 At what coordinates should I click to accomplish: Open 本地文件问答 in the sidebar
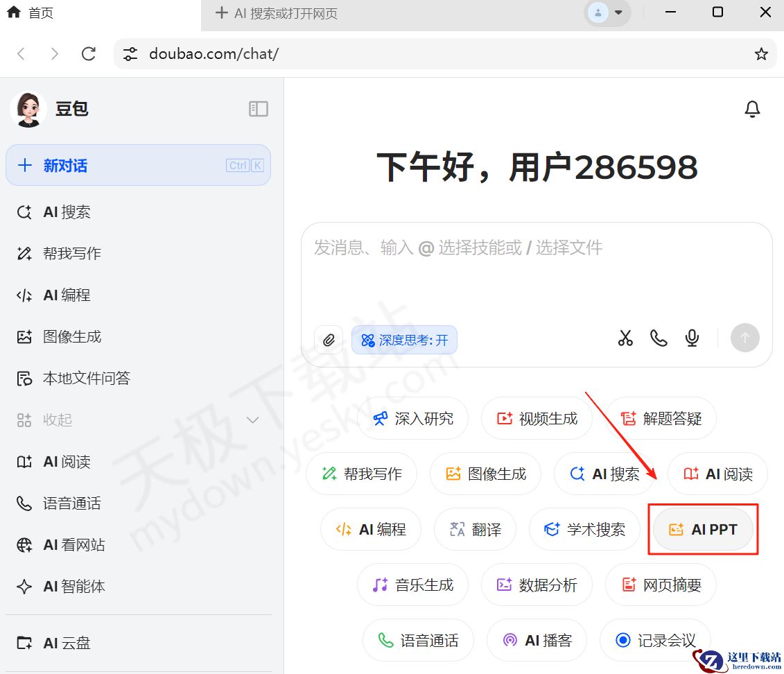(139, 379)
